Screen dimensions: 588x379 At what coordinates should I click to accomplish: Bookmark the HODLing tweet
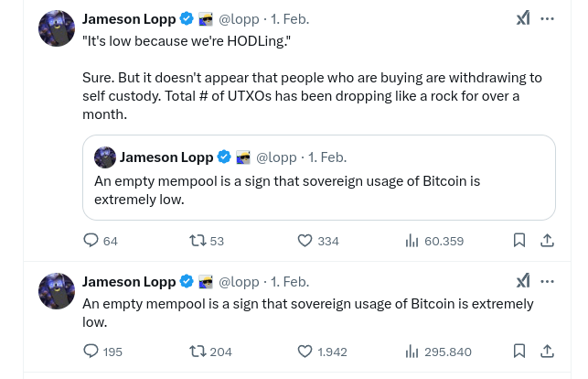point(519,241)
